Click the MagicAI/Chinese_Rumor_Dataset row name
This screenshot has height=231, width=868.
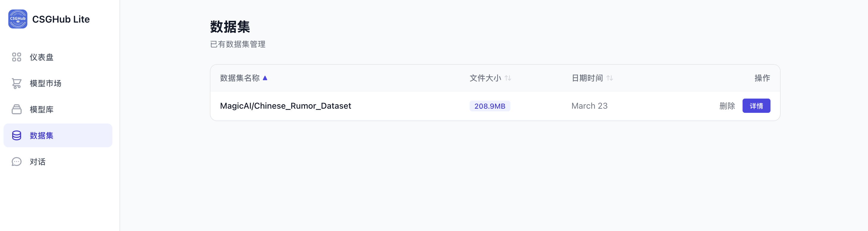[x=285, y=106]
